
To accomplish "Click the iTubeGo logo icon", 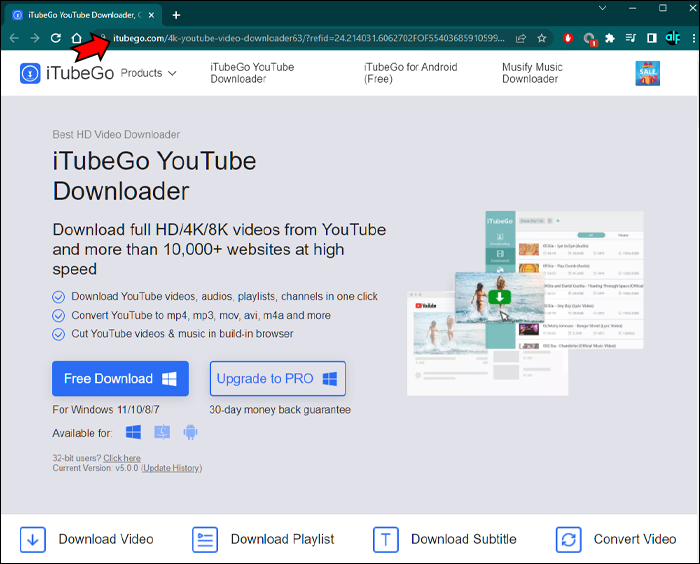I will pos(30,73).
